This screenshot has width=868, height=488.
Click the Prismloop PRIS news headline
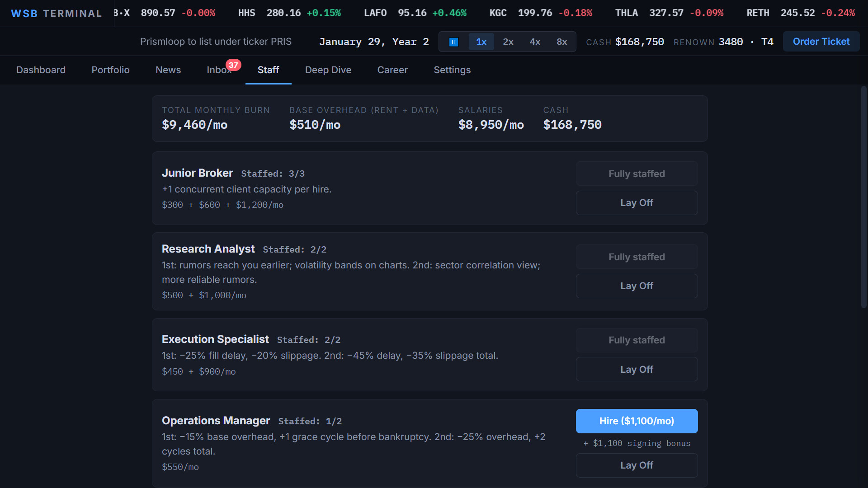pyautogui.click(x=216, y=42)
